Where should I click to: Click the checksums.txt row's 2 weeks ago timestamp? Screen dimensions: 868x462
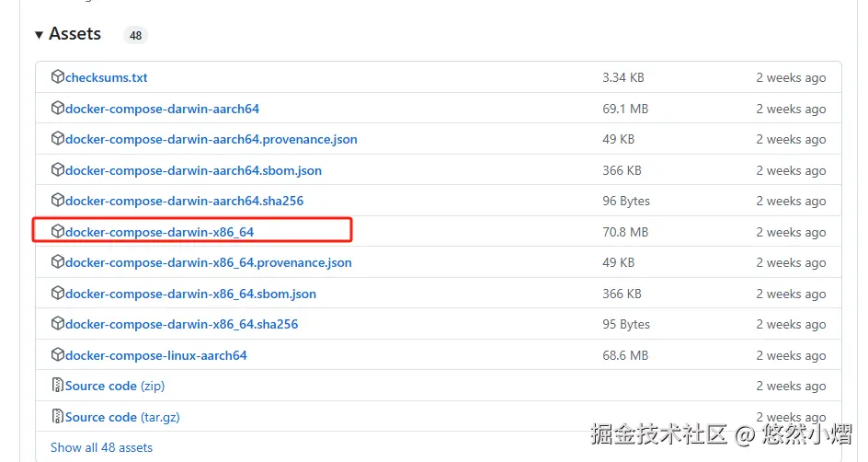point(791,77)
